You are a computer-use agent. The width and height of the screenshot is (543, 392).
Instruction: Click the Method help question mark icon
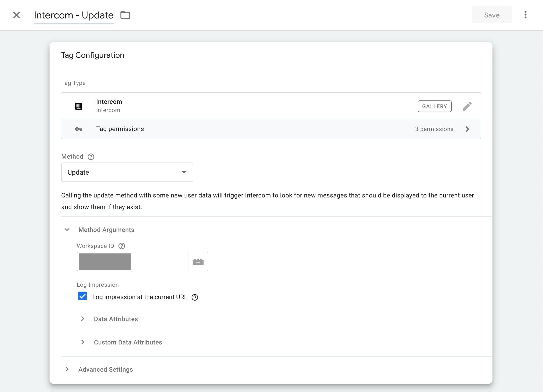point(91,156)
